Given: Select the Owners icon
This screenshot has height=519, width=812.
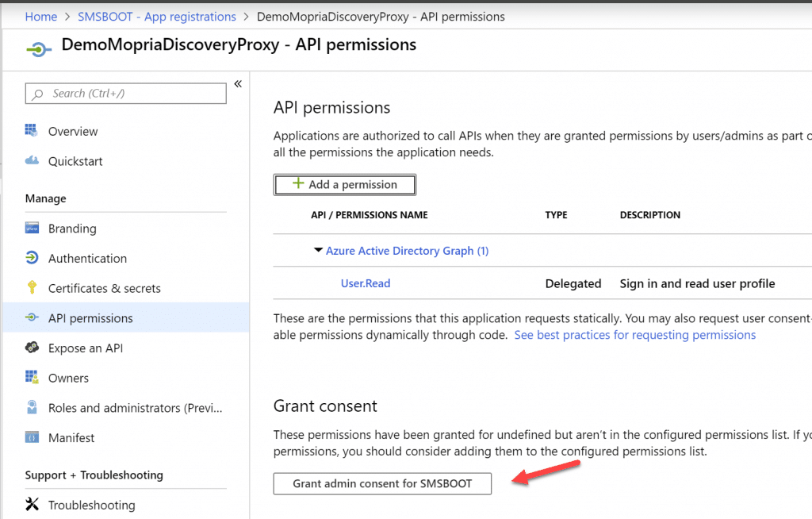Looking at the screenshot, I should click(x=32, y=378).
